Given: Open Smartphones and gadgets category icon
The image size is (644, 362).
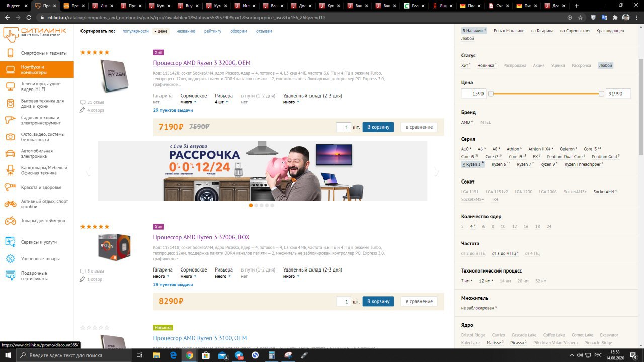Looking at the screenshot, I should [10, 53].
